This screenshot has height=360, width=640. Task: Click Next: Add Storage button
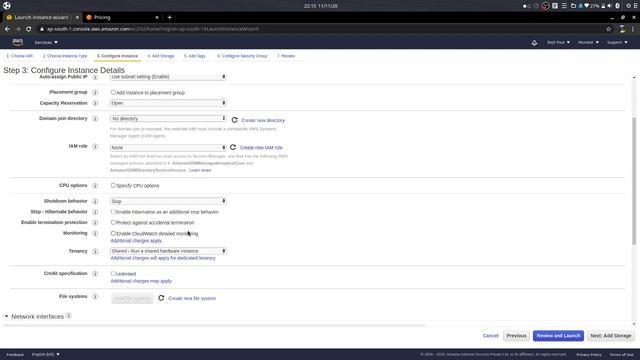click(611, 336)
